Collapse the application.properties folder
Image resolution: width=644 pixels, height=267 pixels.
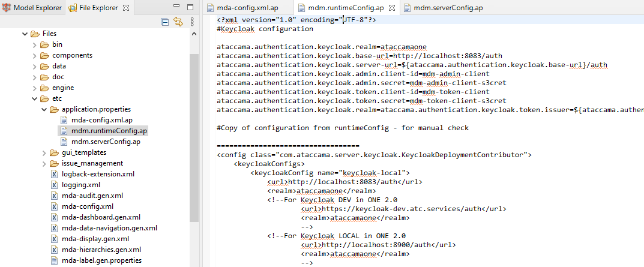tap(44, 109)
